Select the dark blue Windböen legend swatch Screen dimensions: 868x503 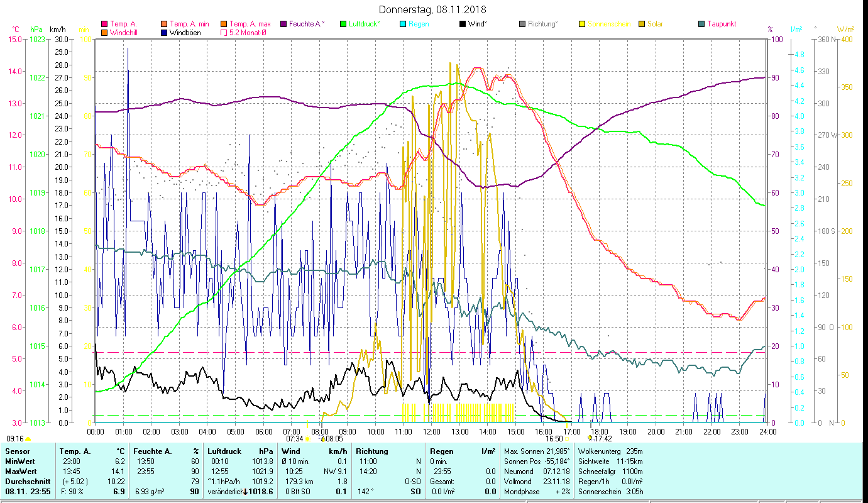pos(164,32)
